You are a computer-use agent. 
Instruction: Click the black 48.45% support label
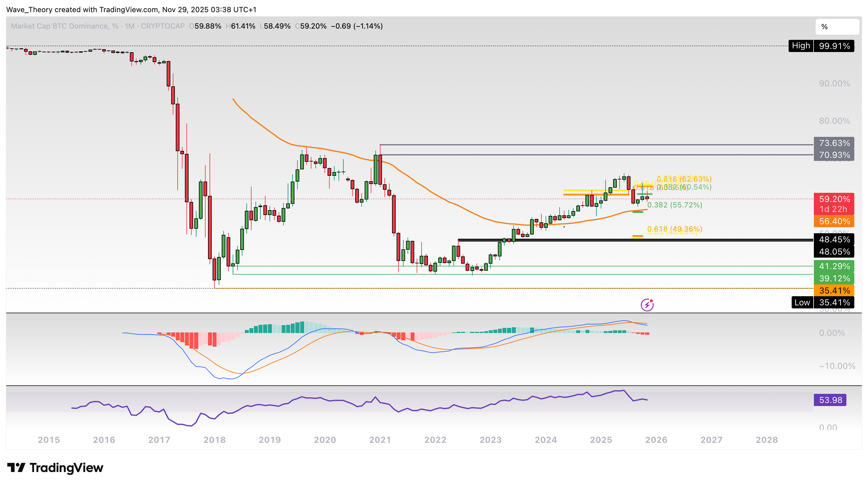click(834, 240)
